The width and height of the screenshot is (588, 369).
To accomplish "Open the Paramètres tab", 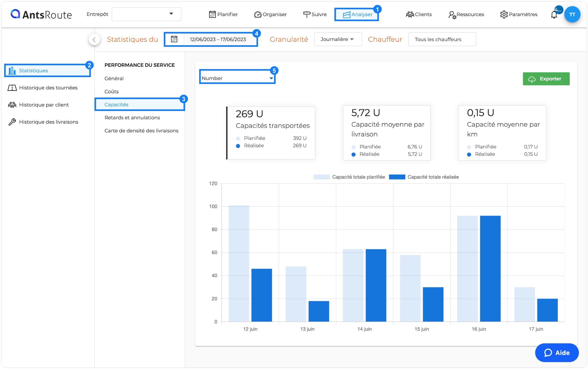I will [518, 14].
